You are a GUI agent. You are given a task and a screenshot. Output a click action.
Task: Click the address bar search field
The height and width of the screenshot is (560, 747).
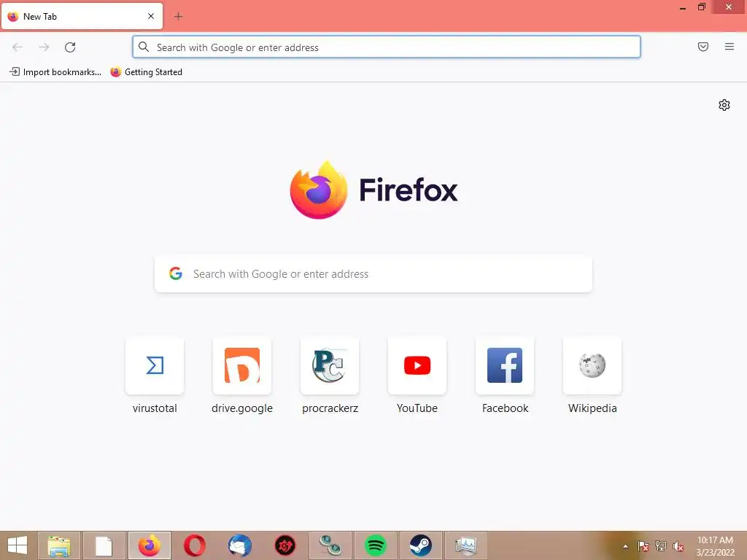pos(387,47)
